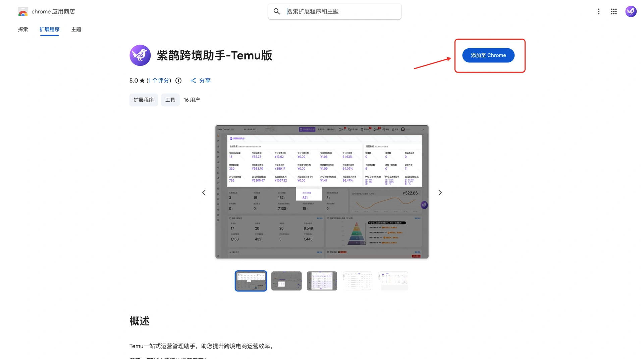
Task: Click the Temu一站式运营管理助手 description line
Action: (202, 346)
